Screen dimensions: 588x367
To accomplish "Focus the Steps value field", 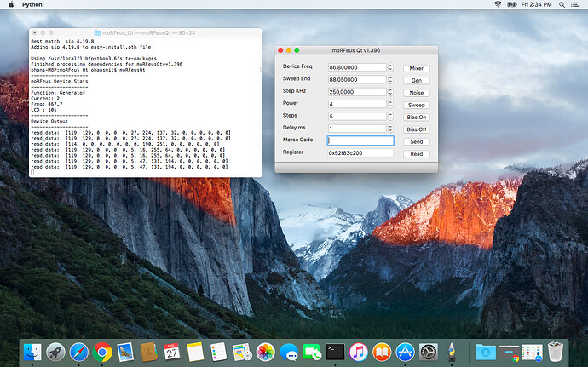I will tap(357, 116).
